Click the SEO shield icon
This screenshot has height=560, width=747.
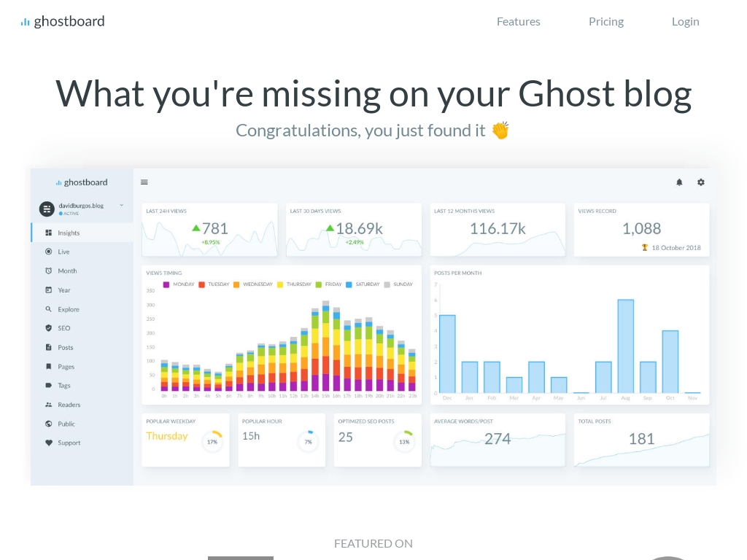[x=49, y=327]
